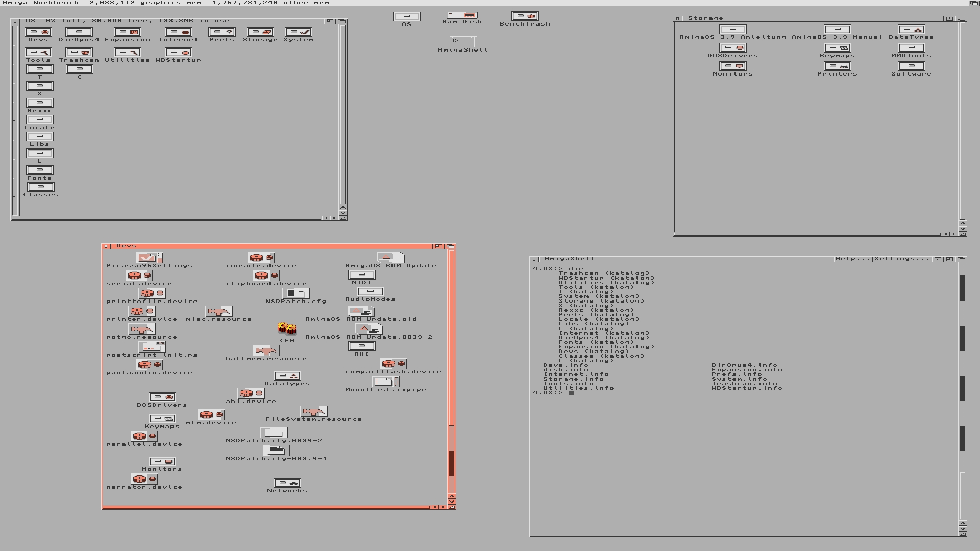The height and width of the screenshot is (551, 980).
Task: Click the Help... button in AmigaShell
Action: [x=852, y=259]
